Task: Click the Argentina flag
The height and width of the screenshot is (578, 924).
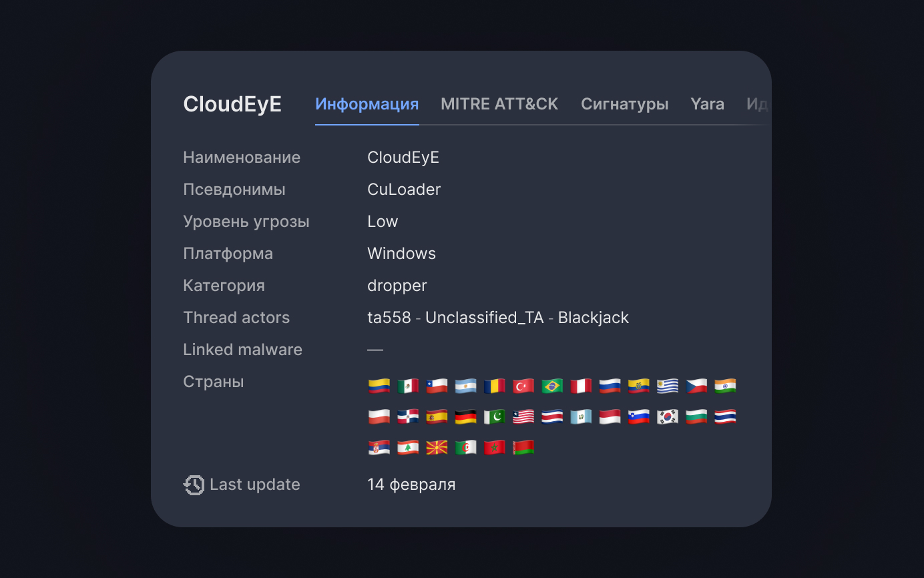Action: point(465,386)
